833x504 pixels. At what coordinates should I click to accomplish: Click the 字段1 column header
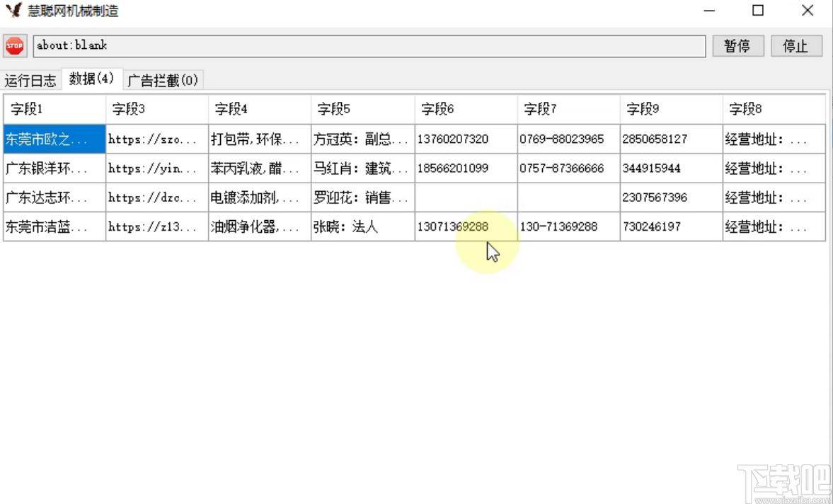pyautogui.click(x=54, y=110)
